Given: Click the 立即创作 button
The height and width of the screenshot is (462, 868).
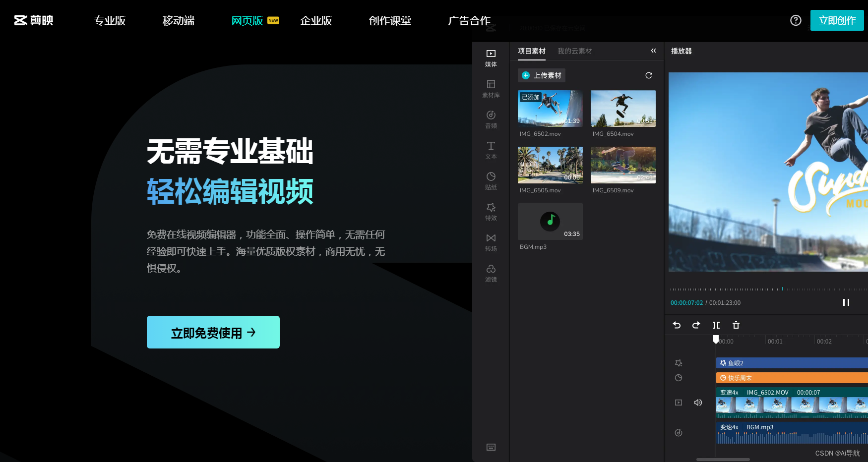Looking at the screenshot, I should (x=837, y=20).
